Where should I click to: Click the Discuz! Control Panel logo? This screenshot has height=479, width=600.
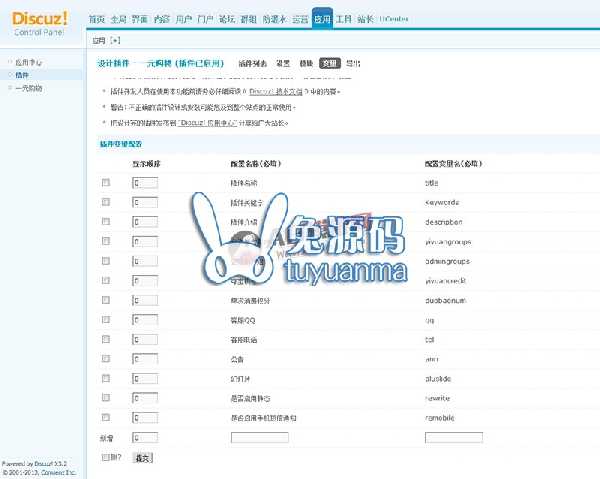point(40,24)
